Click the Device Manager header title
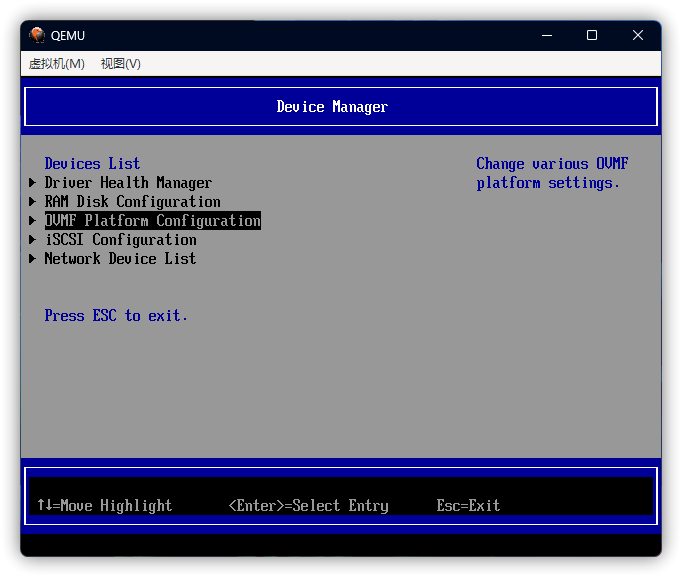 tap(332, 107)
